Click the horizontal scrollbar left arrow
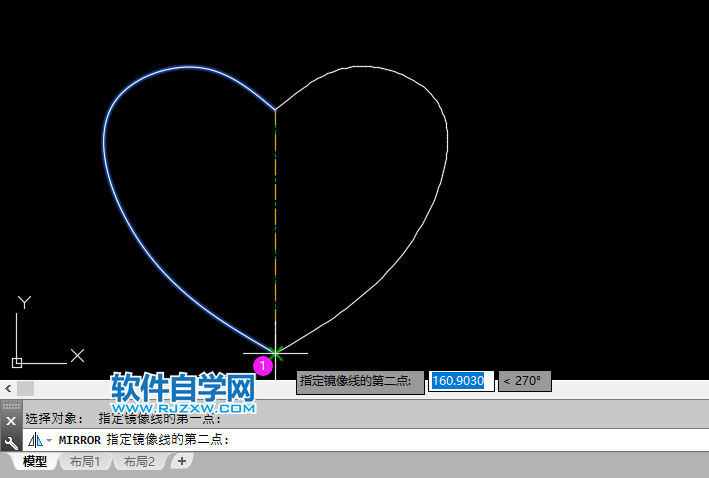 [x=8, y=388]
